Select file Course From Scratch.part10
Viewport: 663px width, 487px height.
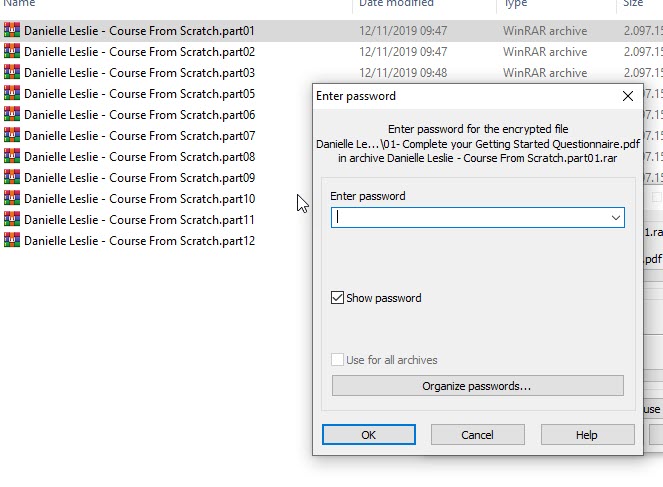click(x=140, y=199)
